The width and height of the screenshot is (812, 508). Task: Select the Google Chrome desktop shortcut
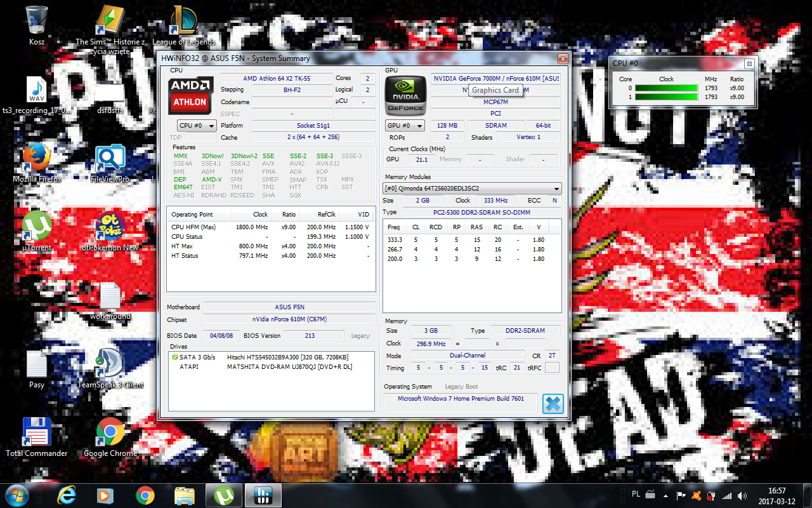(x=110, y=438)
